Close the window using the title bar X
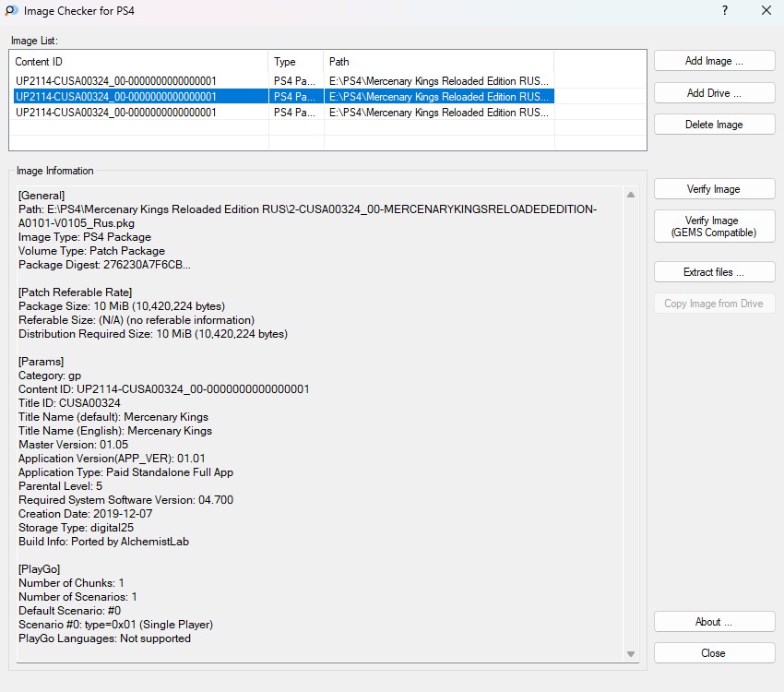 click(766, 11)
